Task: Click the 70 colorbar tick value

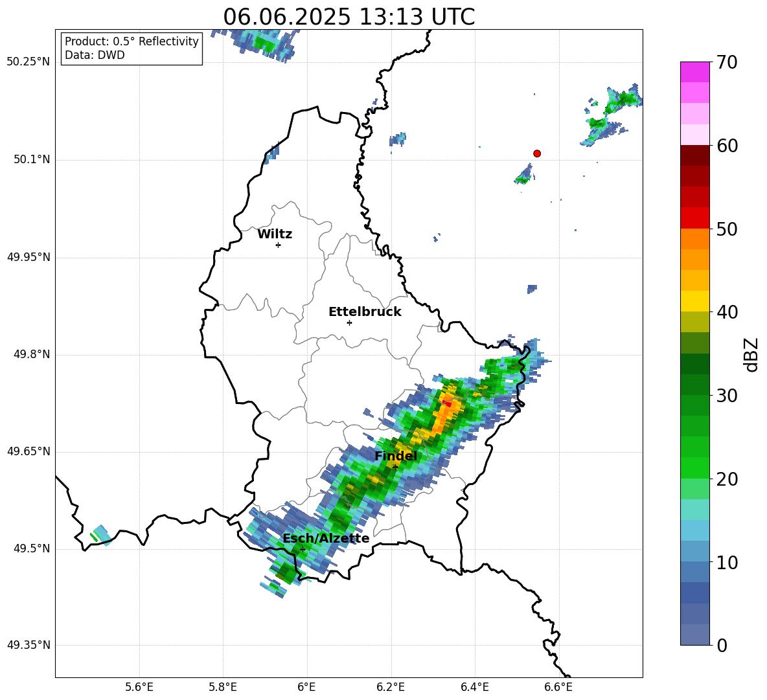Action: [726, 63]
